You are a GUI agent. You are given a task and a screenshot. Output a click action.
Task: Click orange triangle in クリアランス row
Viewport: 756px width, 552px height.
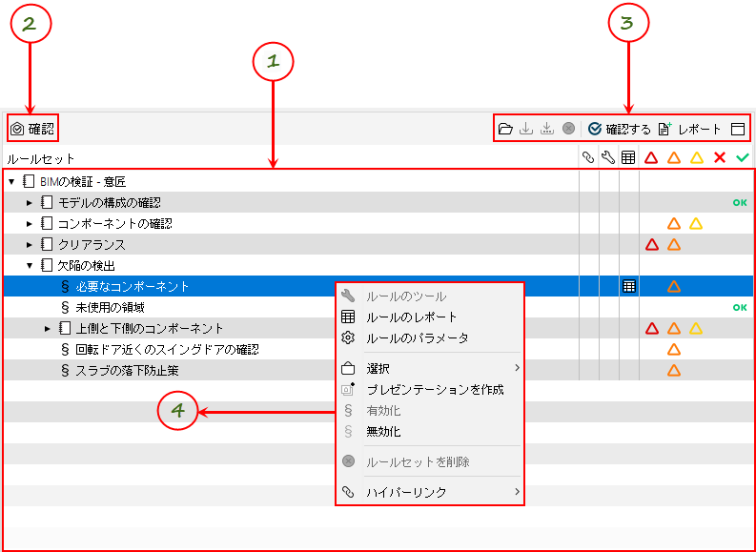(674, 244)
